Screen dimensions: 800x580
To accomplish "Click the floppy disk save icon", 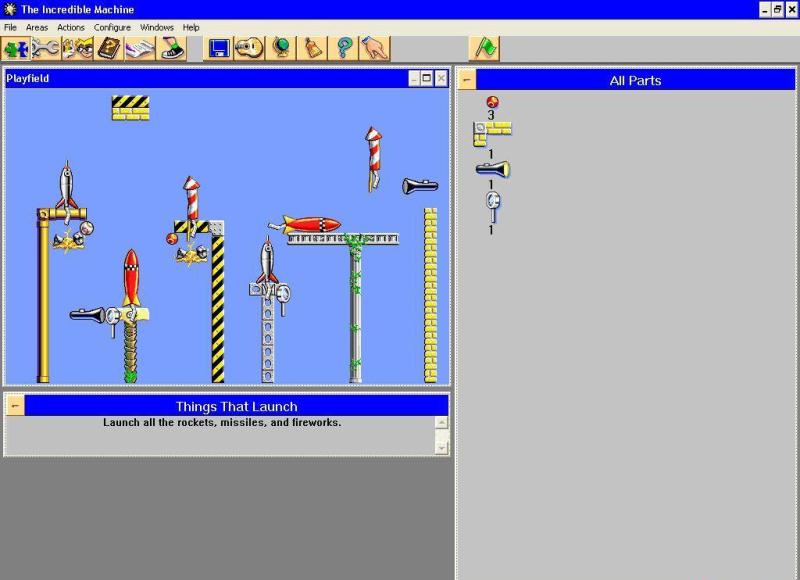I will 219,48.
